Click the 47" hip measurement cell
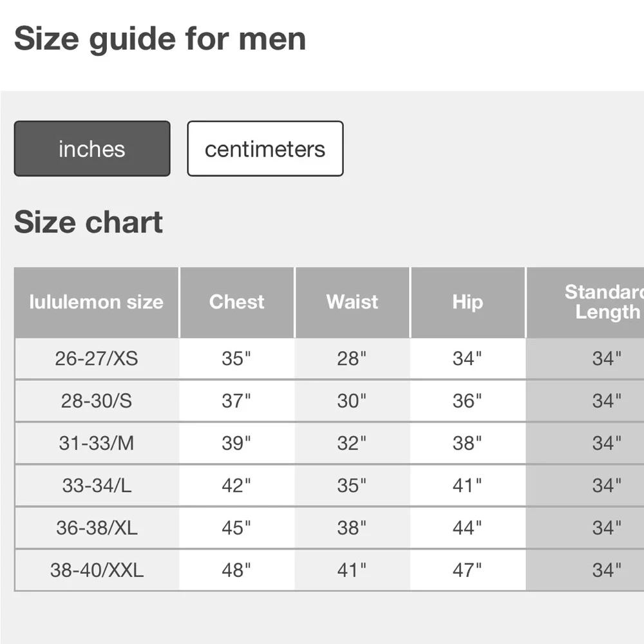The image size is (644, 644). pyautogui.click(x=468, y=570)
